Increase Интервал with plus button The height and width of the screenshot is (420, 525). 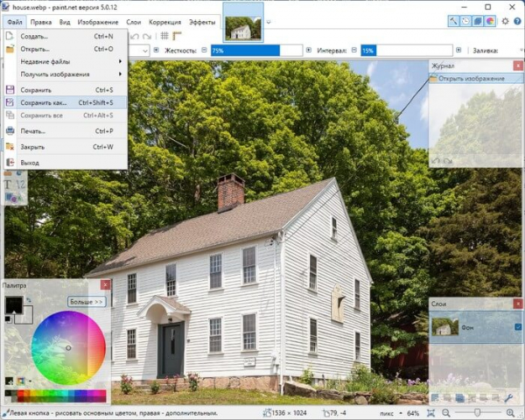[458, 50]
